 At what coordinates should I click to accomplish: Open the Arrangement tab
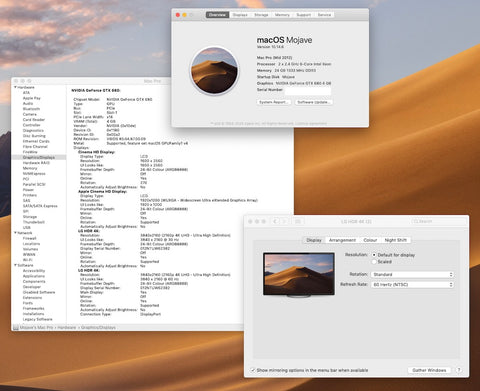point(342,240)
